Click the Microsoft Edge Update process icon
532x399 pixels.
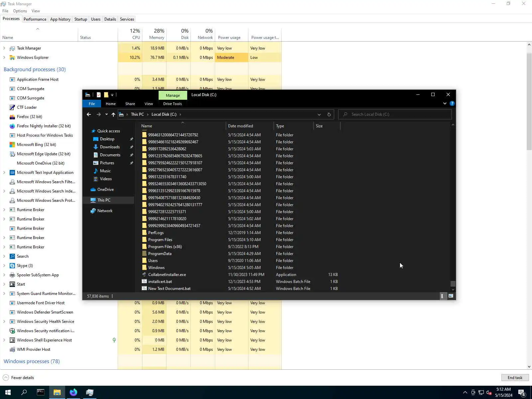coord(12,154)
